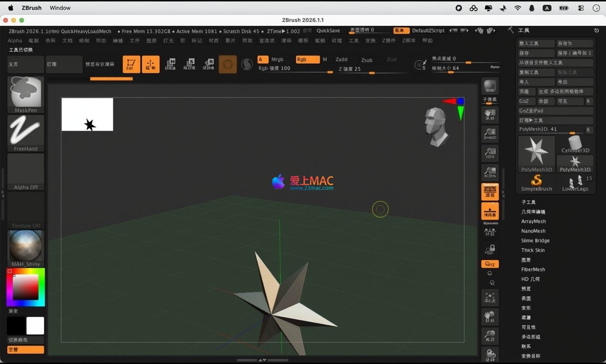Enable Zsub sculpting mode
This screenshot has width=606, height=364.
point(367,60)
